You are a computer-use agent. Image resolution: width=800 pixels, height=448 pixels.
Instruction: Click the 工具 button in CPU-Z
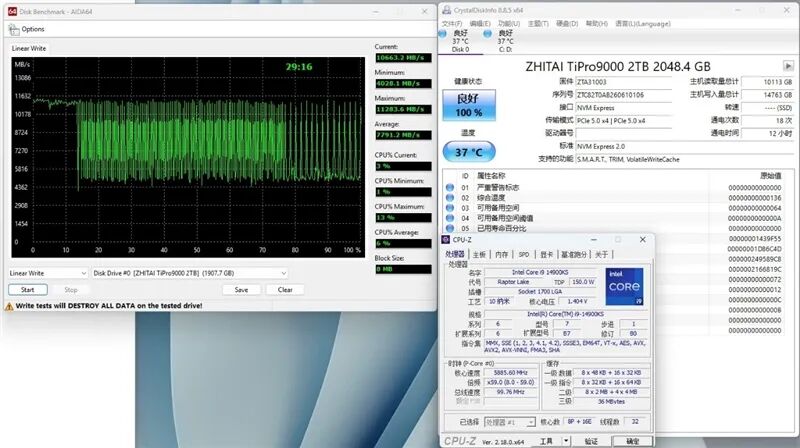(546, 441)
